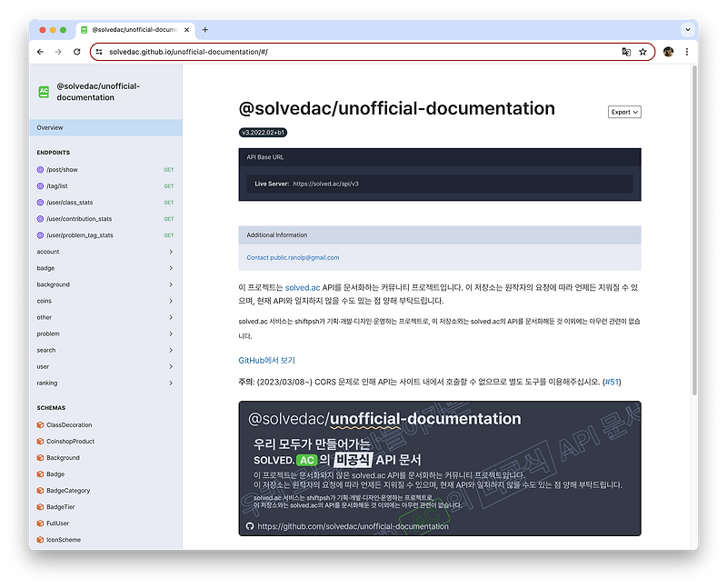This screenshot has width=727, height=588.
Task: Expand the ranking endpoints section
Action: (103, 383)
